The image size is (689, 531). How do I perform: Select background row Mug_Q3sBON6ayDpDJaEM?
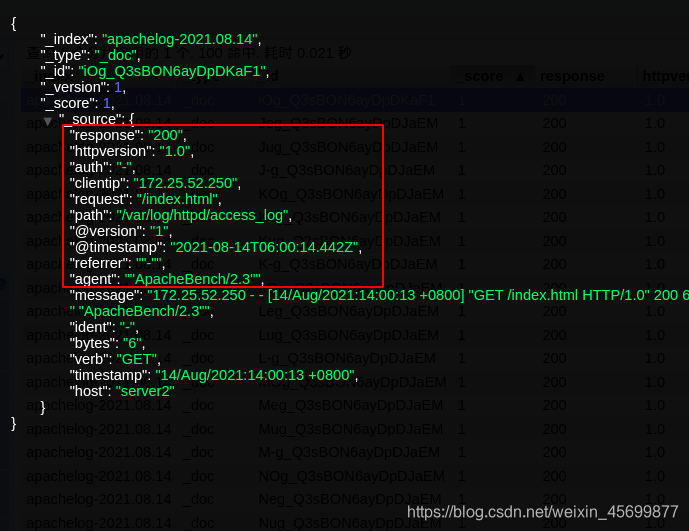tap(355, 429)
